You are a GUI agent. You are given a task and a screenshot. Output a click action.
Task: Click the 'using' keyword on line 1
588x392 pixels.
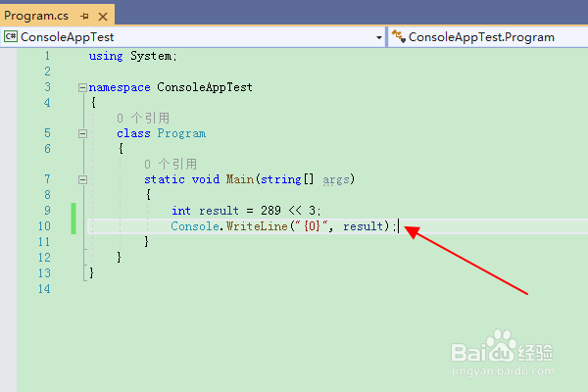106,56
